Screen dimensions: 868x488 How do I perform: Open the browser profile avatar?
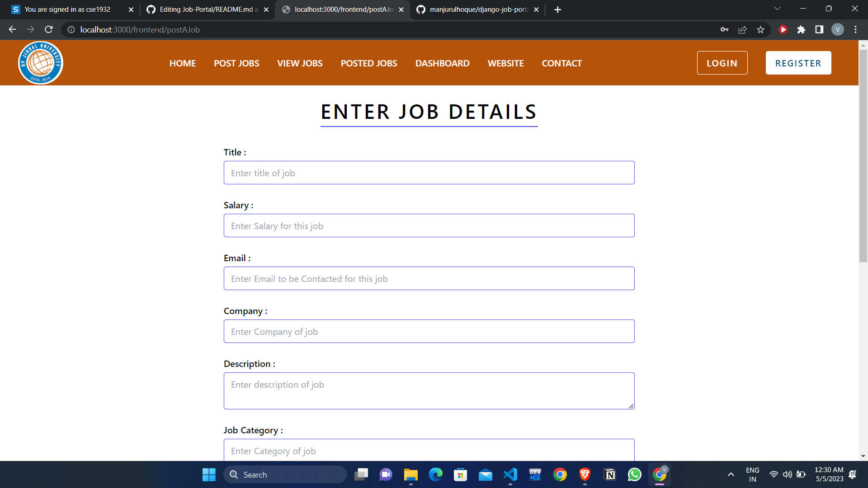(838, 29)
